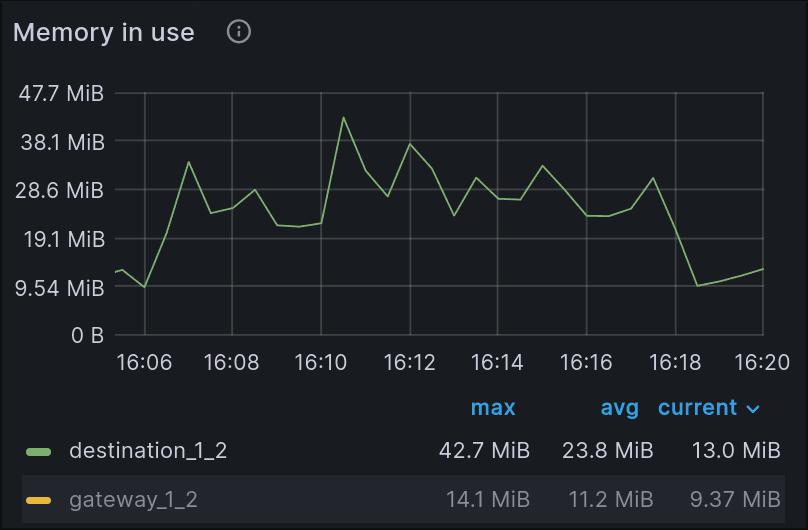Screen dimensions: 808x530
Task: Click the peak point near 16:10
Action: 344,117
